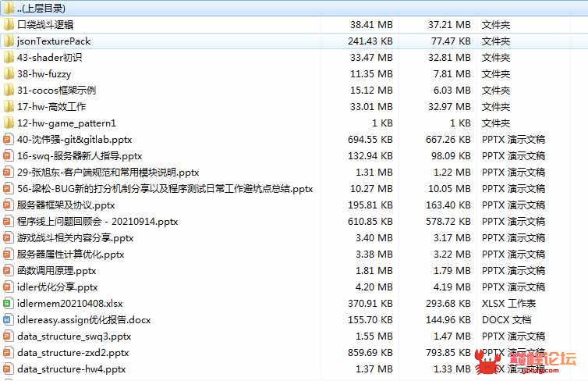Image resolution: width=588 pixels, height=381 pixels.
Task: Click PowerPoint icon of 程序线上问题回顾会 file
Action: click(x=8, y=222)
